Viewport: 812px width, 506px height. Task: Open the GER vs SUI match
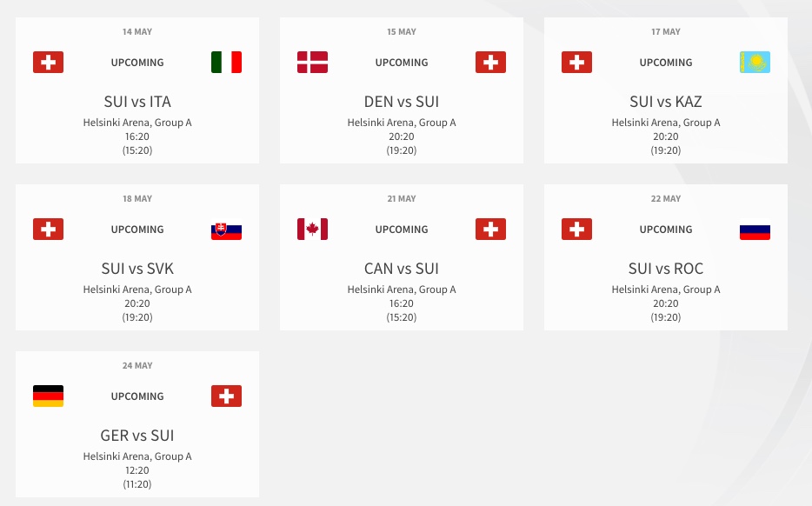click(x=137, y=436)
